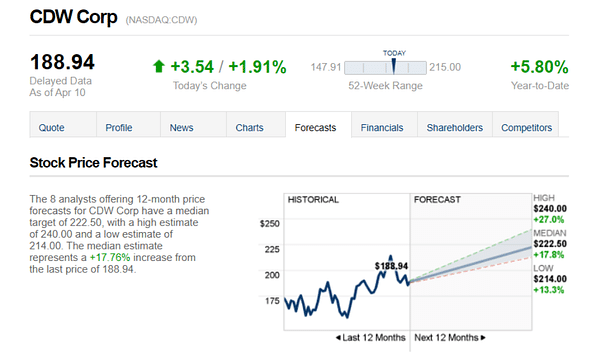
Task: Click the CDW Corp company heading
Action: pyautogui.click(x=73, y=17)
